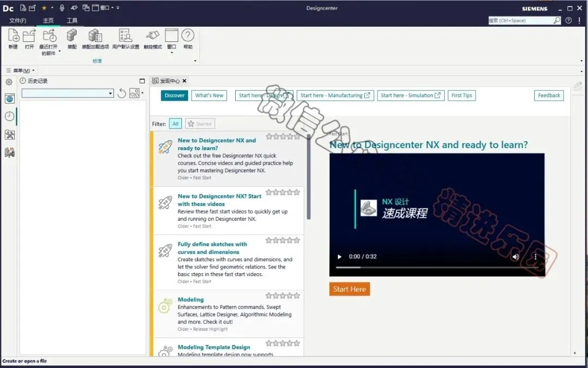Screen dimensions: 588x368
Task: Click the article list vertical scrollbar
Action: coord(309,177)
